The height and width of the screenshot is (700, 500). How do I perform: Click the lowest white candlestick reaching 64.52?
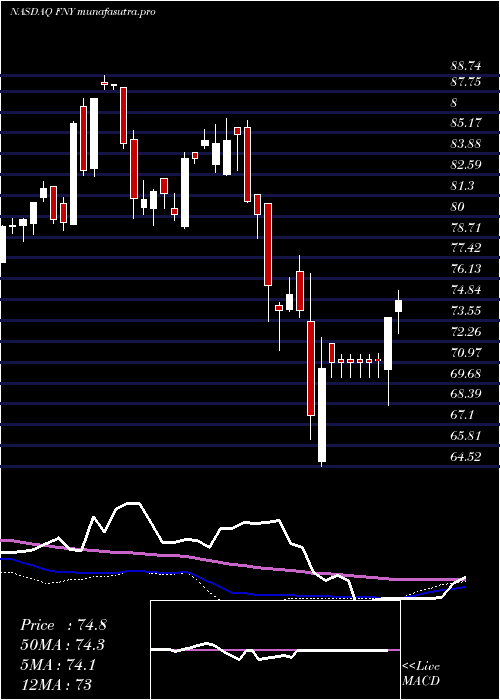(x=322, y=415)
